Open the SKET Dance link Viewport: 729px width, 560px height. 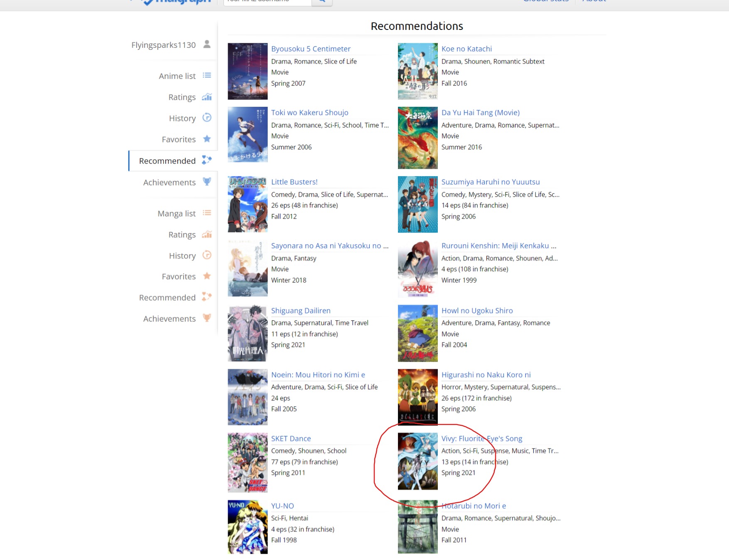[291, 439]
